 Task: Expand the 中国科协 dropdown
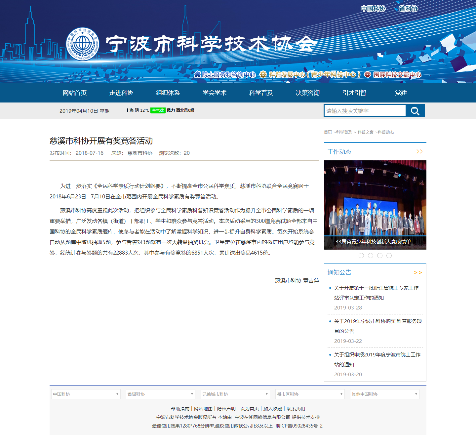tap(86, 394)
